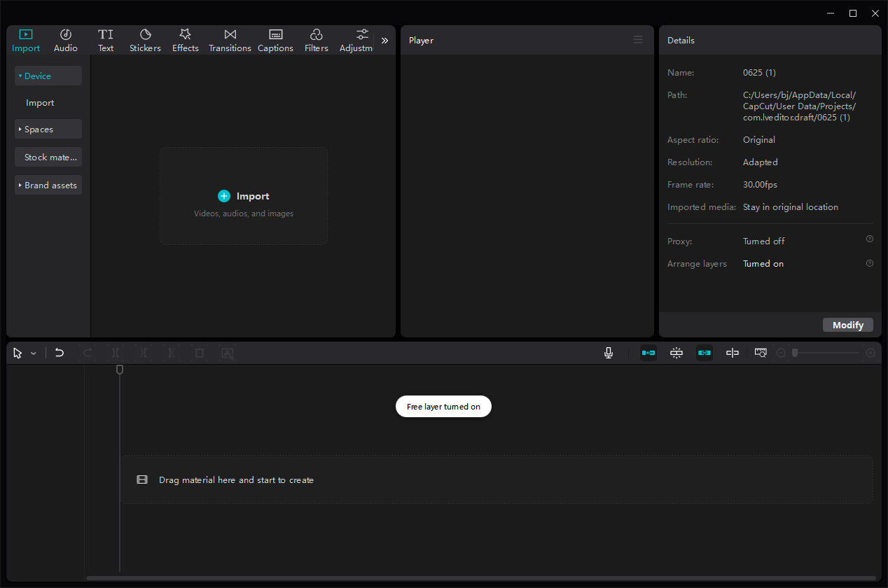The height and width of the screenshot is (588, 888).
Task: Click the Undo arrow
Action: point(60,353)
